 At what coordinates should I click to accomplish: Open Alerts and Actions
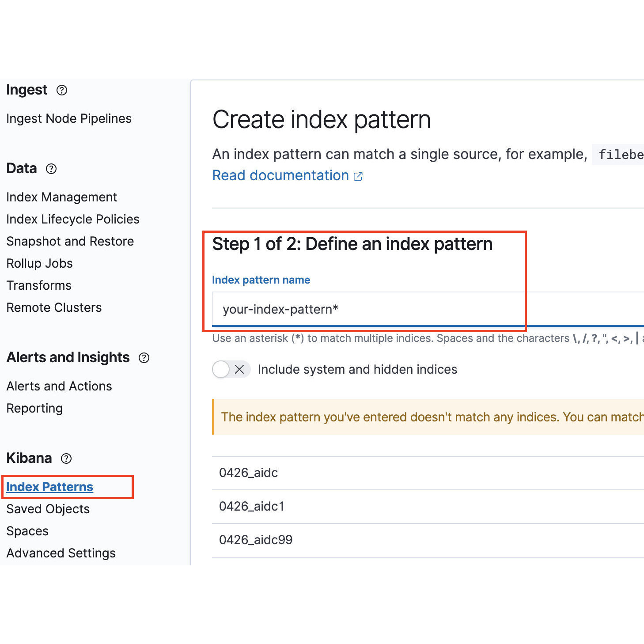point(59,386)
